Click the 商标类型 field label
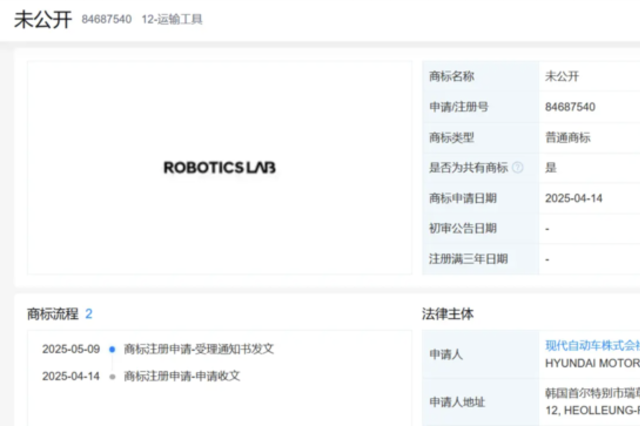Image resolution: width=640 pixels, height=426 pixels. pyautogui.click(x=451, y=138)
